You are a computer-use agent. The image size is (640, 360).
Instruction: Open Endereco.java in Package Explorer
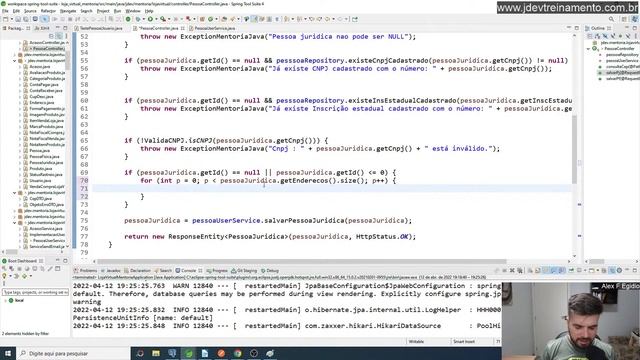42,102
